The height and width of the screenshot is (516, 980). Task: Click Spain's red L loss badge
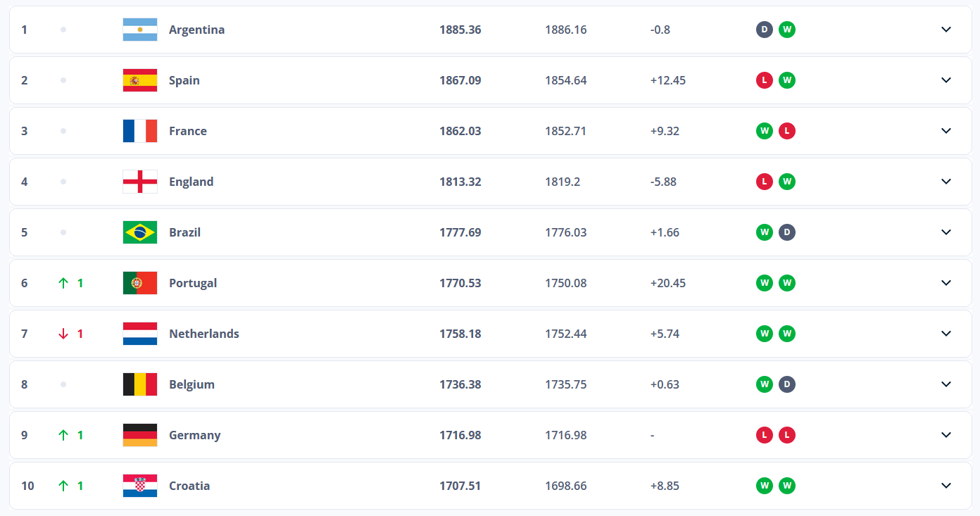pos(765,80)
